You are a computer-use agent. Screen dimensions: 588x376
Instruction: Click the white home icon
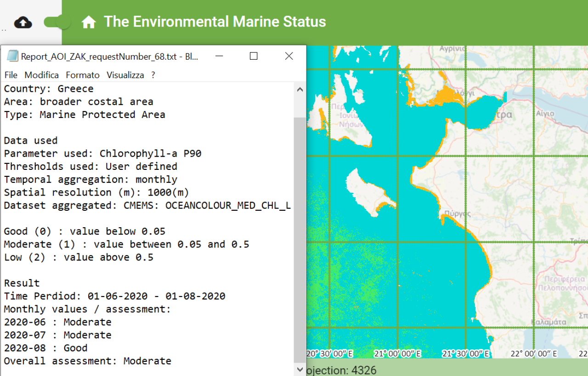point(88,22)
